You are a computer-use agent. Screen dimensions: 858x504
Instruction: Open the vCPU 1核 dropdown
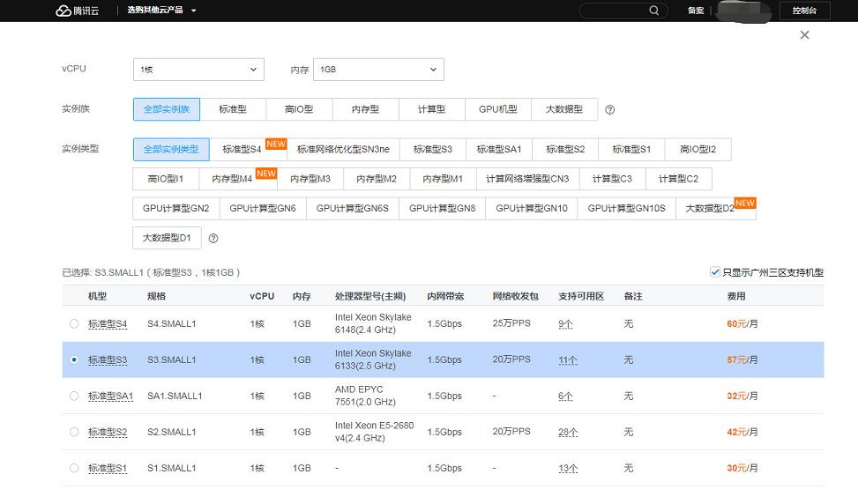(198, 70)
